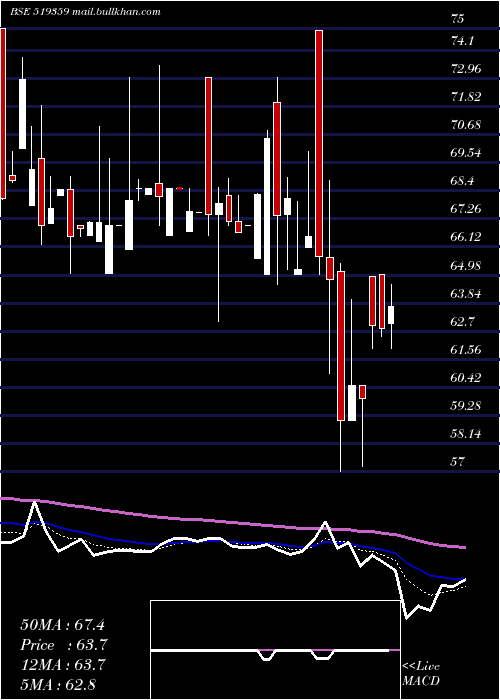
Task: Click the 66.12 price level label
Action: pos(467,237)
